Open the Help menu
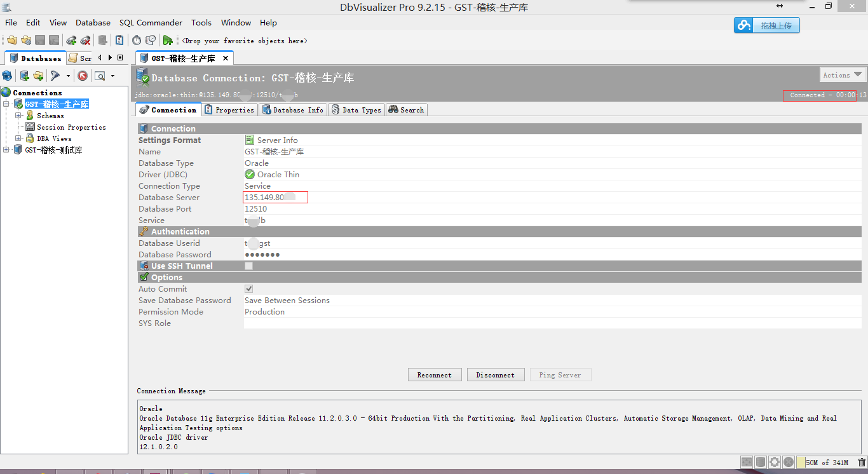 [268, 22]
